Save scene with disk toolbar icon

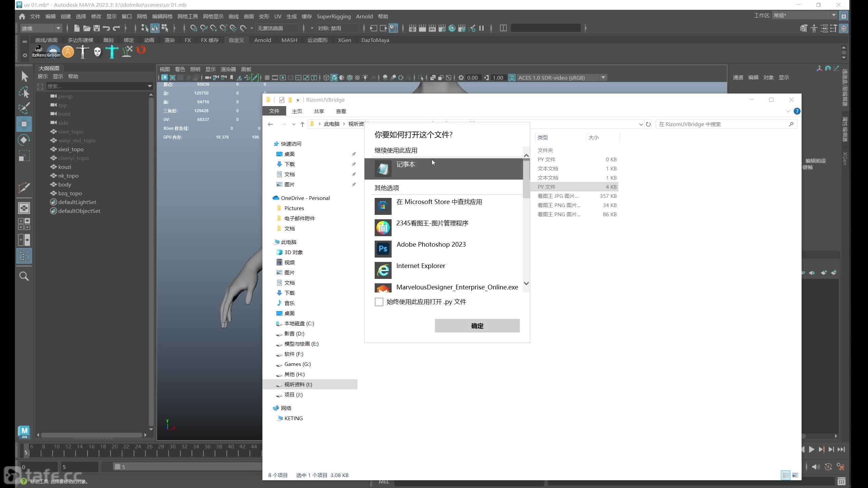coord(97,28)
